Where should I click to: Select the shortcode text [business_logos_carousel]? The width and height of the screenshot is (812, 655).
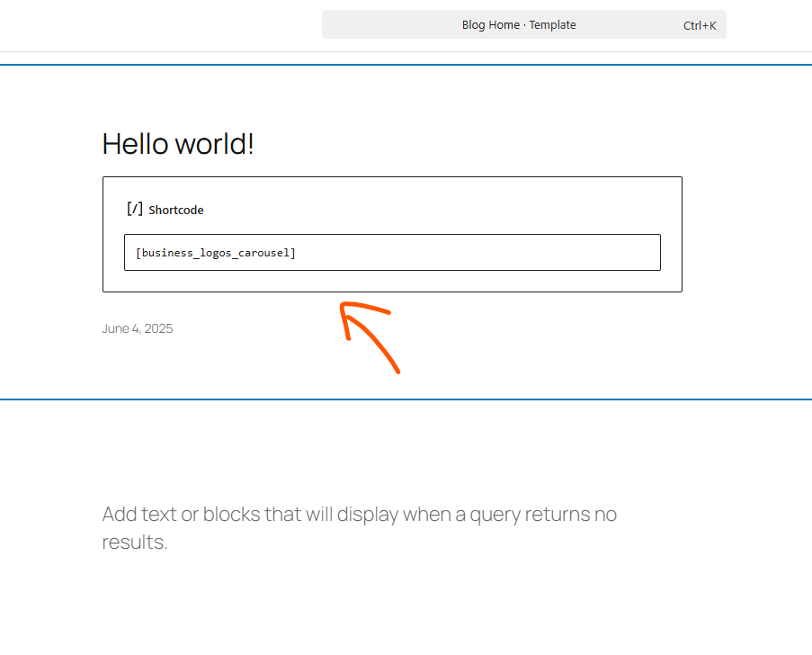coord(216,252)
